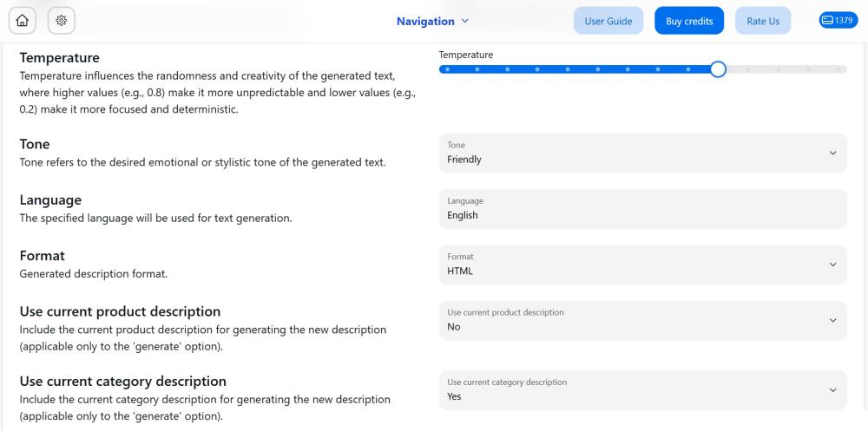
Task: Click the Rate Us button
Action: tap(763, 21)
